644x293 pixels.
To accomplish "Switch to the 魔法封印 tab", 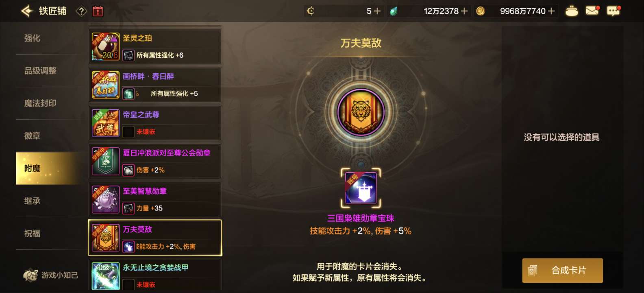I will (x=40, y=103).
